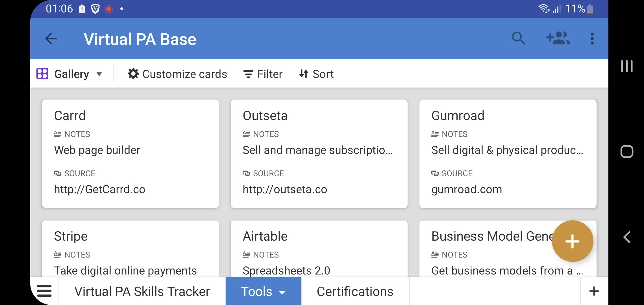Screen dimensions: 644x305
Task: Tap the battery indicator in status bar
Action: (590, 9)
